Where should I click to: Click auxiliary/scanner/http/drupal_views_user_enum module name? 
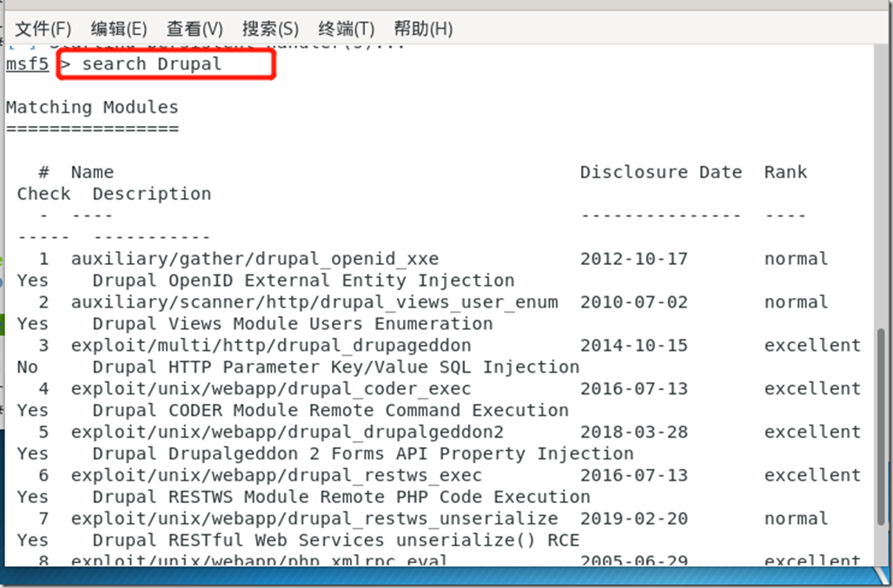314,302
